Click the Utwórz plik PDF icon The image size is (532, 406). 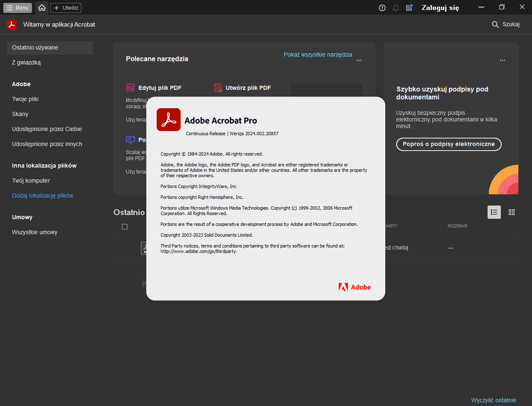click(x=218, y=88)
